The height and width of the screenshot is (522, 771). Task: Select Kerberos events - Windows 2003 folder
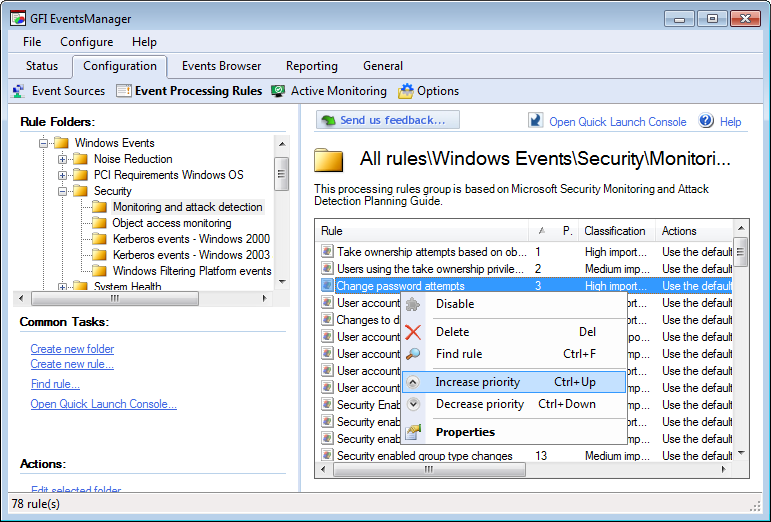(191, 255)
